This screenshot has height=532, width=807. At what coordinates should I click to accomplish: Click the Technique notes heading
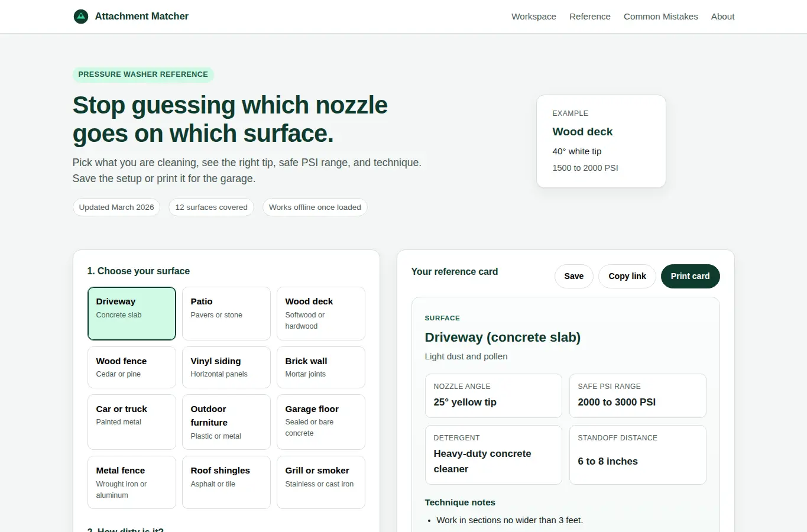tap(460, 502)
